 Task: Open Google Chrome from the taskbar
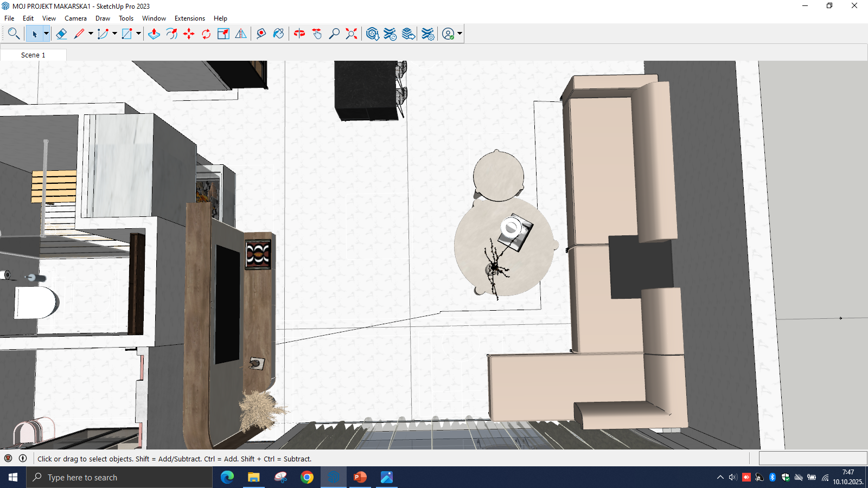[307, 477]
